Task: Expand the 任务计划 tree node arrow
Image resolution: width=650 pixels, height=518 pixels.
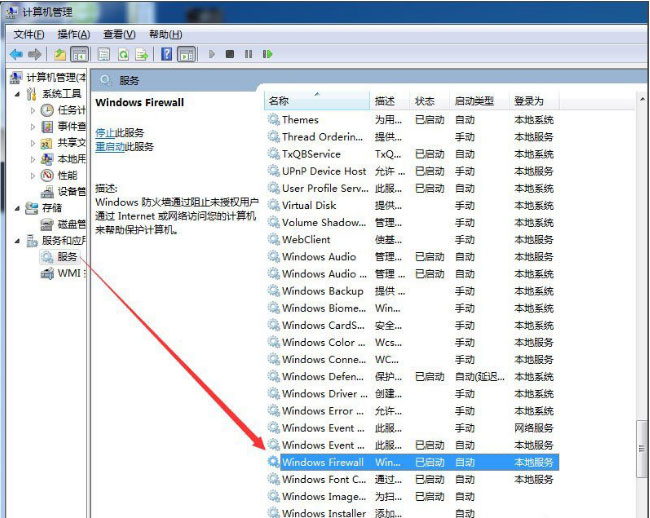Action: (33, 110)
